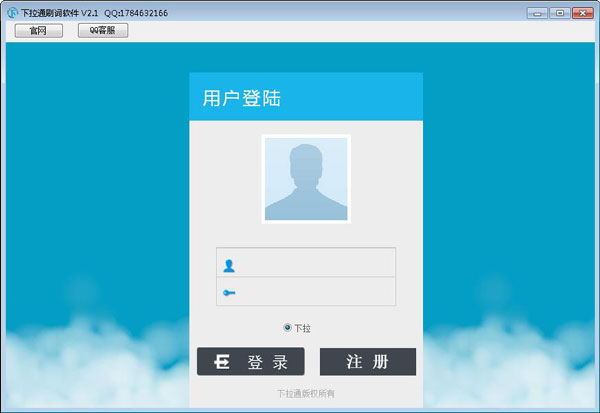Contact support via the QQ客服 button
This screenshot has width=600, height=413.
tap(103, 31)
